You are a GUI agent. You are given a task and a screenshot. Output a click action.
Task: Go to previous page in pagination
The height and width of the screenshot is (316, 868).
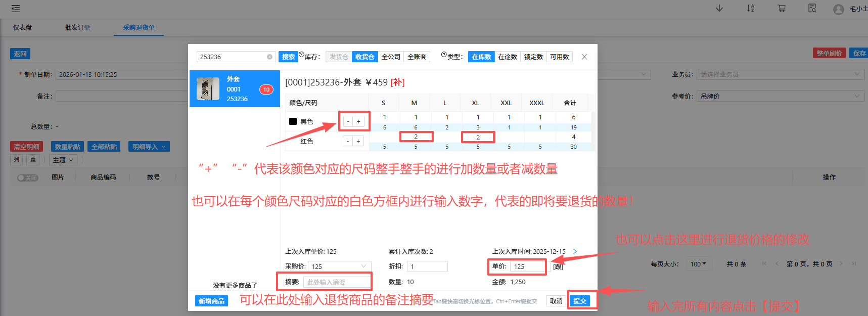pyautogui.click(x=777, y=264)
